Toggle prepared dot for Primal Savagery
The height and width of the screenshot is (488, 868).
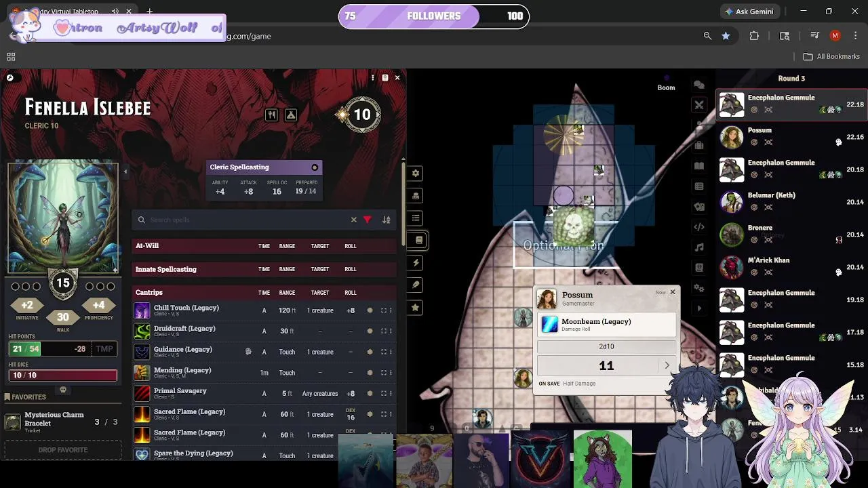point(370,393)
